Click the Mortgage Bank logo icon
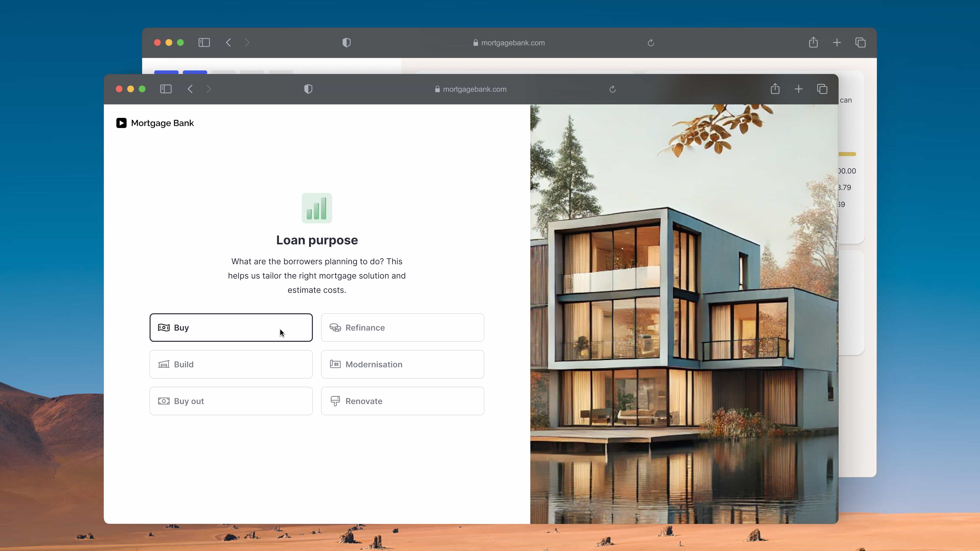 [121, 123]
